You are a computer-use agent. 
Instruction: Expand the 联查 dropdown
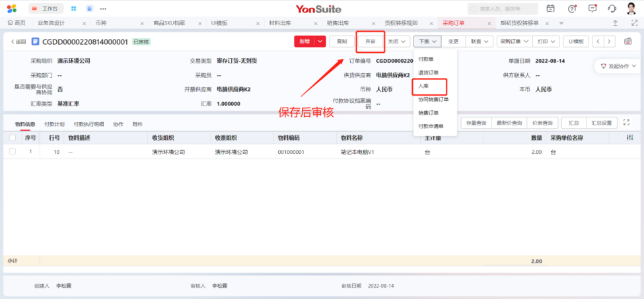pyautogui.click(x=480, y=41)
